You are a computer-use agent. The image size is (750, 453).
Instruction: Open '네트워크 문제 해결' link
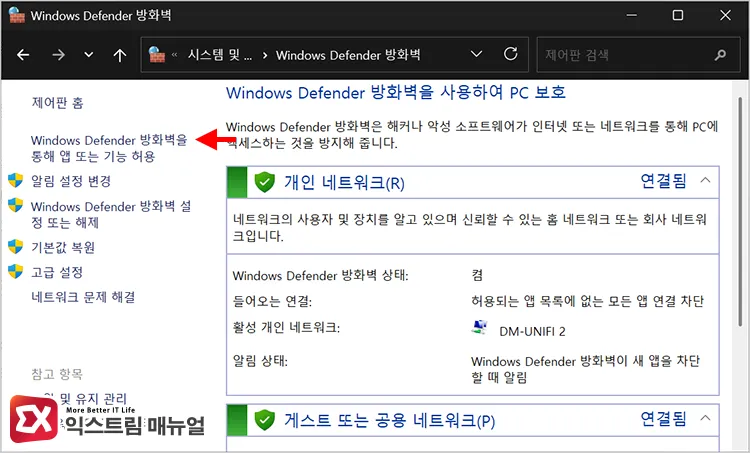point(83,297)
